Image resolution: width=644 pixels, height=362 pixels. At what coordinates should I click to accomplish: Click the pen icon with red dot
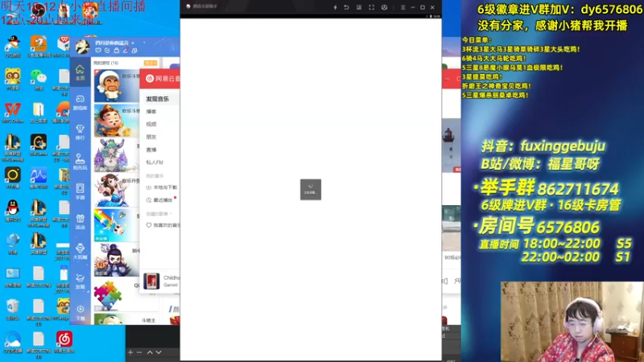(126, 51)
